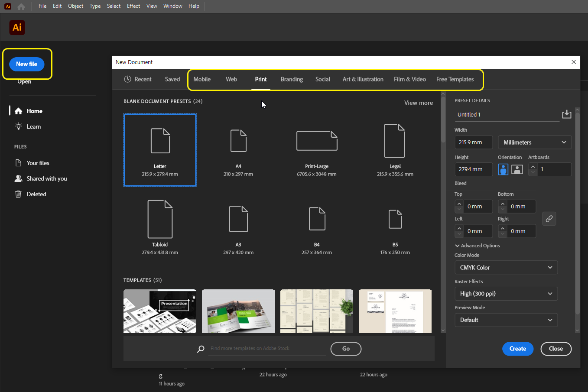This screenshot has width=588, height=392.
Task: Choose the Letter preset
Action: pyautogui.click(x=160, y=150)
